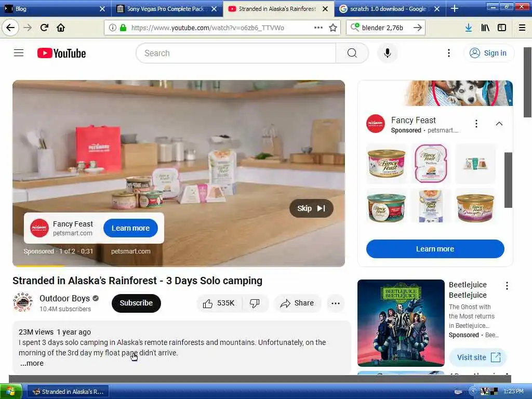Show site information icon in address bar
The image size is (532, 399).
coord(112,28)
